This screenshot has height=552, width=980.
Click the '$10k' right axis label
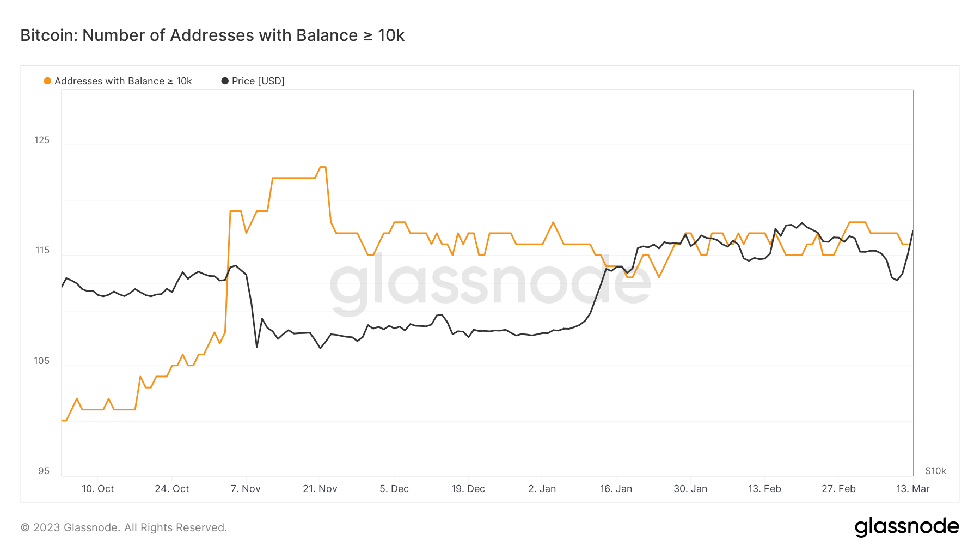click(x=935, y=471)
